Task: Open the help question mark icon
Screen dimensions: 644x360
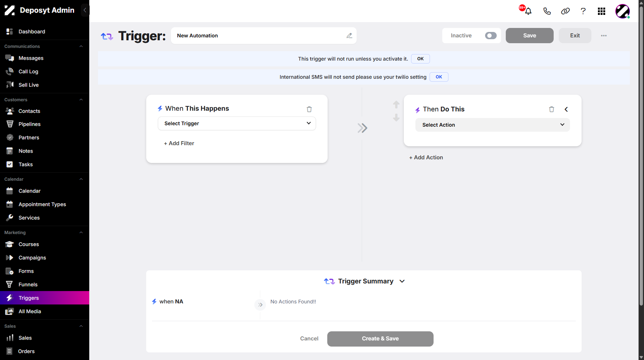Action: pyautogui.click(x=583, y=11)
